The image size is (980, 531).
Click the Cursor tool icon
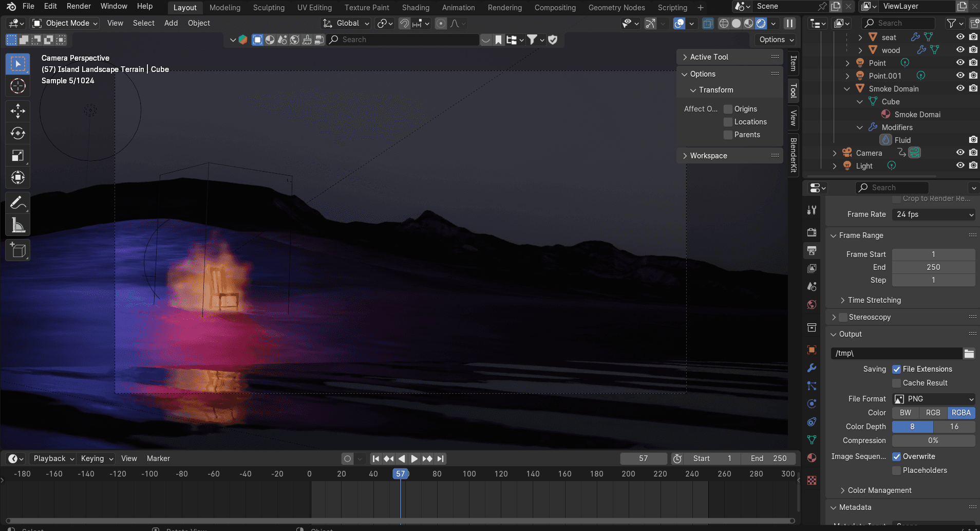pyautogui.click(x=18, y=86)
